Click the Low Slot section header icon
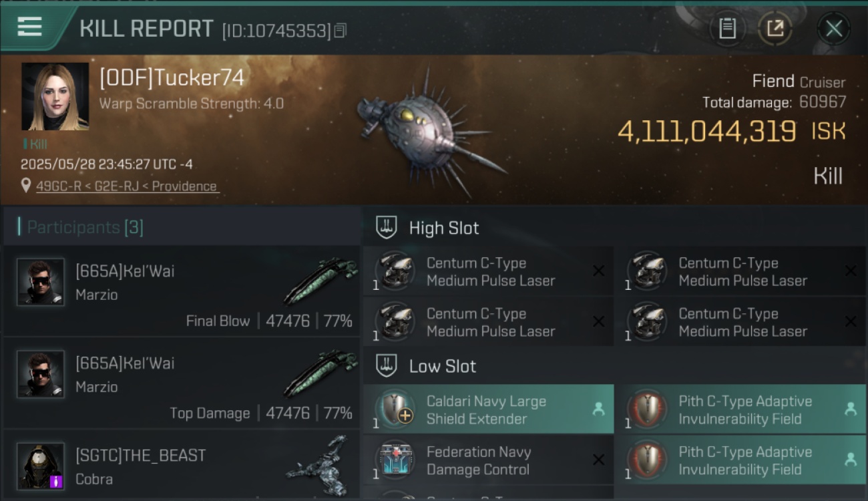The image size is (868, 501). (387, 366)
